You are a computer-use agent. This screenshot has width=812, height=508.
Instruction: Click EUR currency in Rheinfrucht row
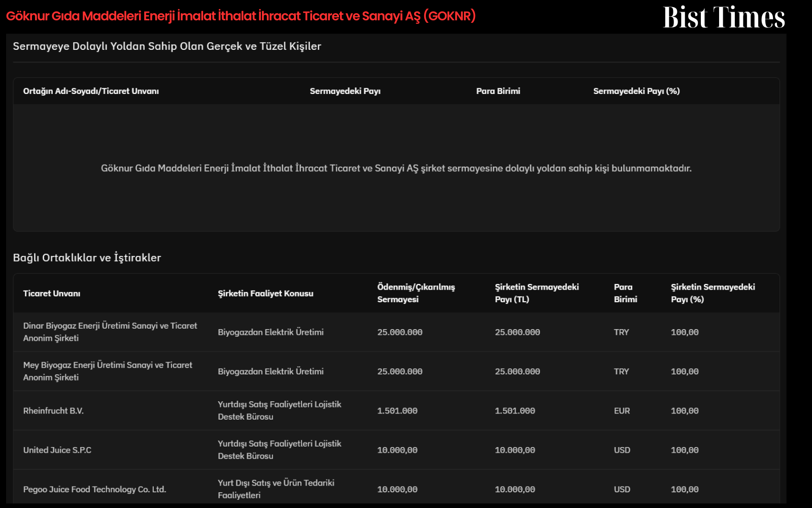tap(622, 410)
